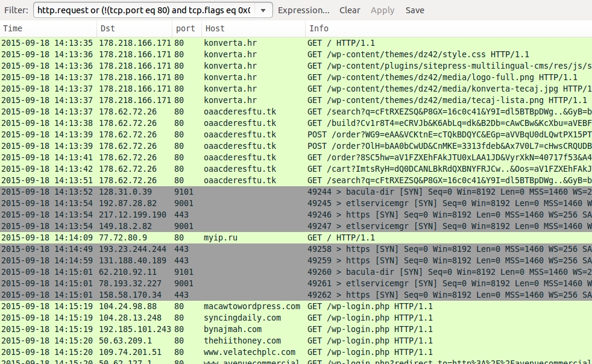Image resolution: width=592 pixels, height=364 pixels.
Task: Save the current filter expression
Action: [415, 10]
